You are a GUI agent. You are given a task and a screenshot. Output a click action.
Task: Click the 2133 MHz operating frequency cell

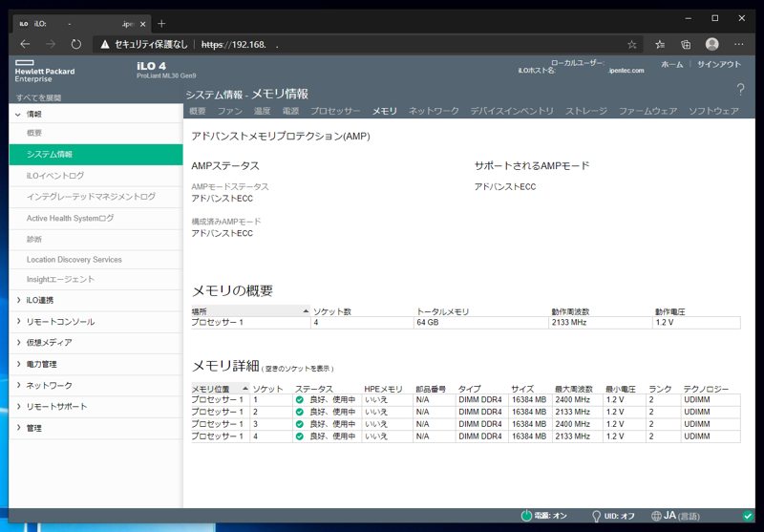click(x=600, y=323)
